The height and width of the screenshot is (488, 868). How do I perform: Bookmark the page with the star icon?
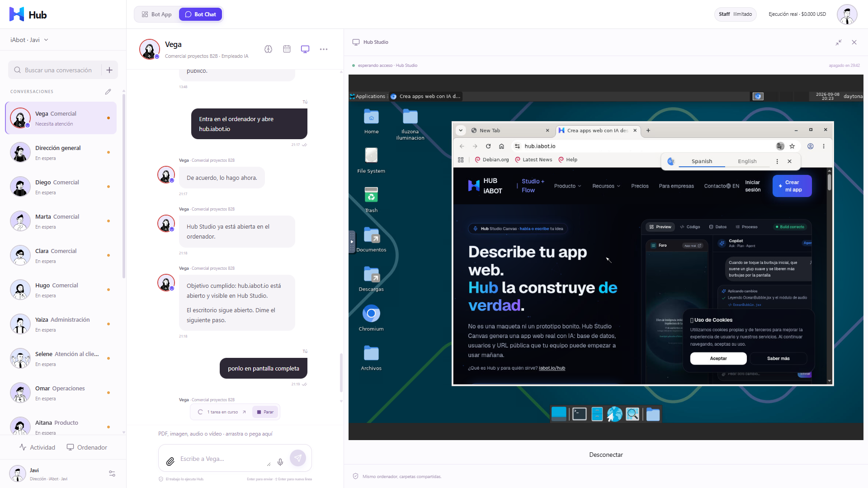point(792,146)
